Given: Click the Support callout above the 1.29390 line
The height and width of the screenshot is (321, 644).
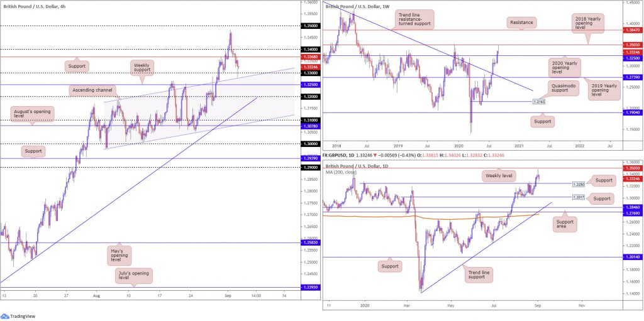Looking at the screenshot, I should click(34, 151).
